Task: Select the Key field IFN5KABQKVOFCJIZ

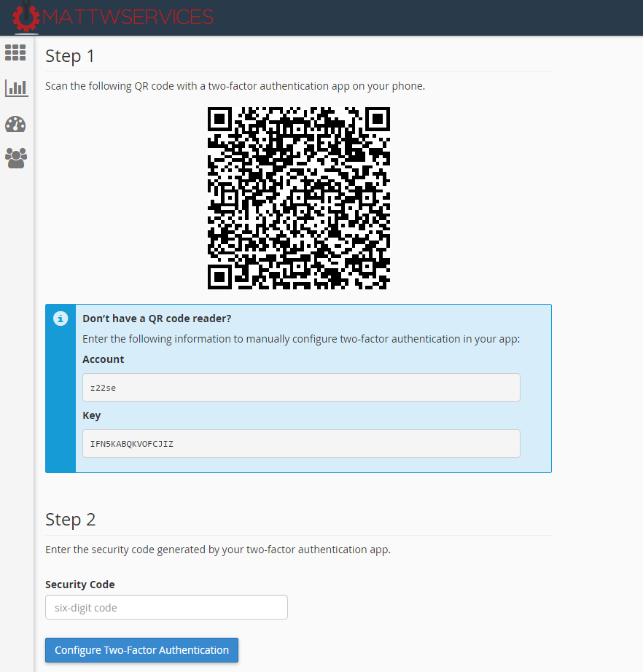Action: click(301, 444)
